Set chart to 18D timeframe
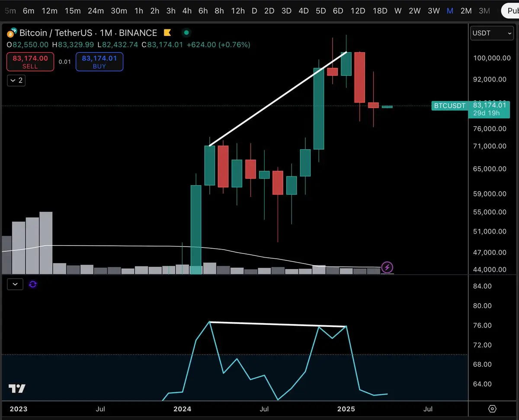The height and width of the screenshot is (420, 519). point(380,11)
